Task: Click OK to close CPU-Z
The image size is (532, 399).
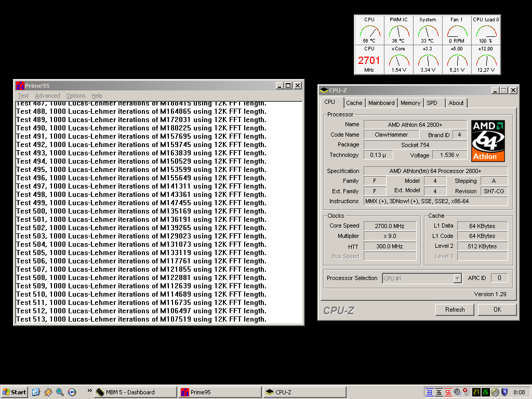Action: pyautogui.click(x=497, y=310)
